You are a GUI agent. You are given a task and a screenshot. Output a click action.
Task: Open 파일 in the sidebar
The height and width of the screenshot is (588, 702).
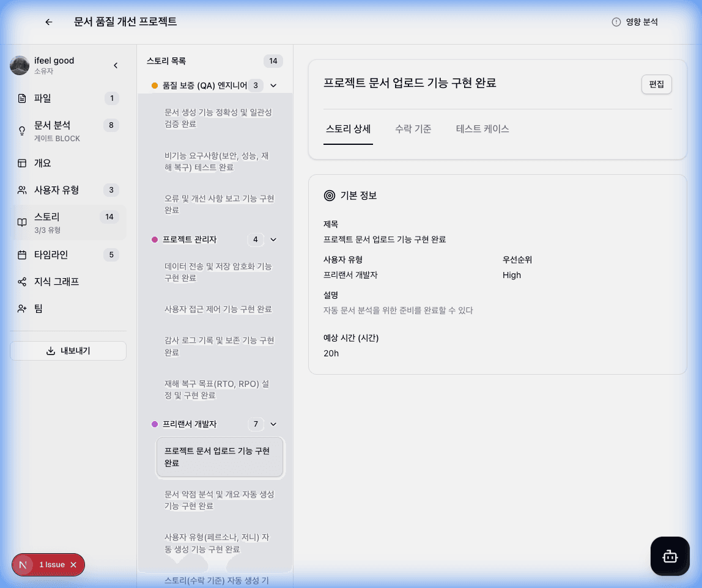pos(43,98)
